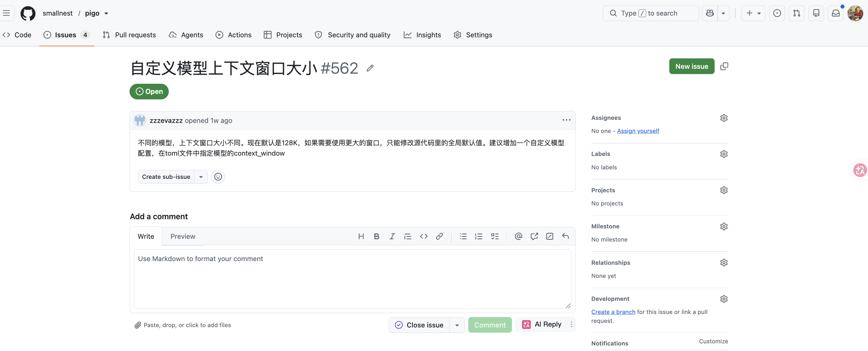Edit the issue title with pencil icon

[370, 68]
